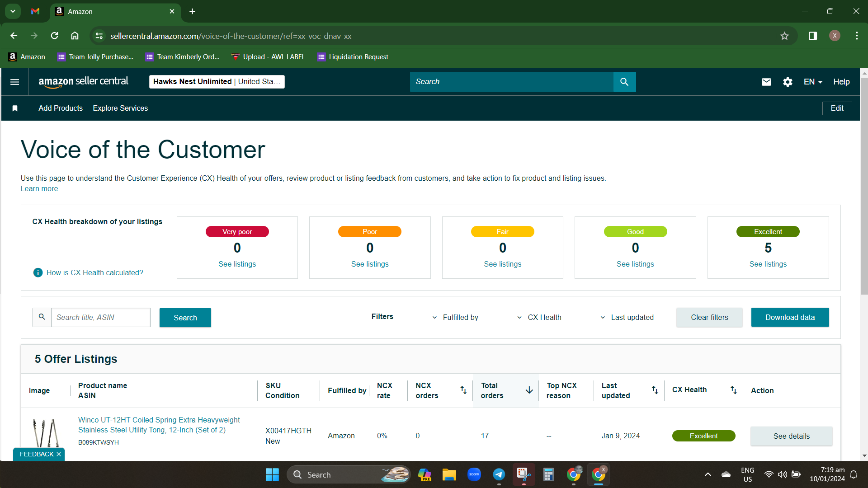The image size is (868, 488).
Task: Click the Edit button in navigation bar
Action: (837, 108)
